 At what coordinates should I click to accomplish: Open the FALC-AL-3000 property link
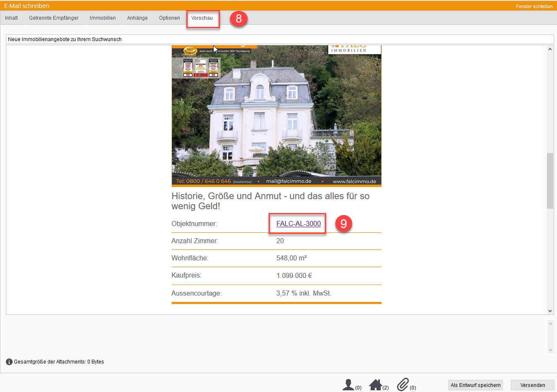(x=298, y=224)
